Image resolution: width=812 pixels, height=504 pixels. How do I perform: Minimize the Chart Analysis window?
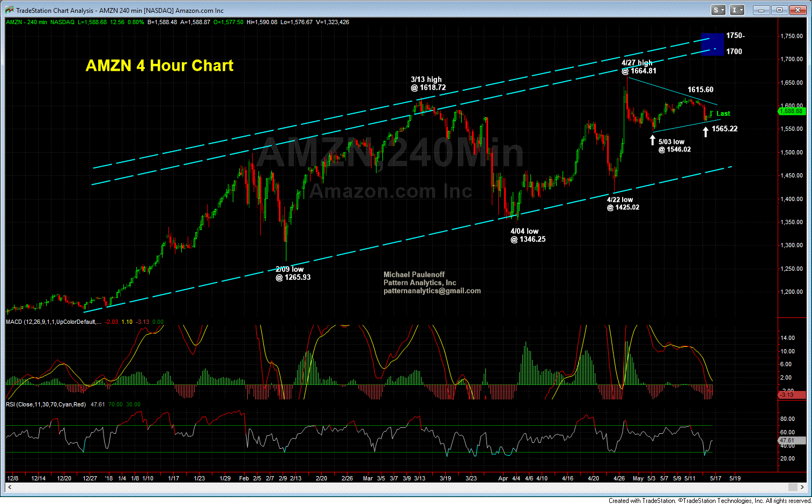point(761,10)
